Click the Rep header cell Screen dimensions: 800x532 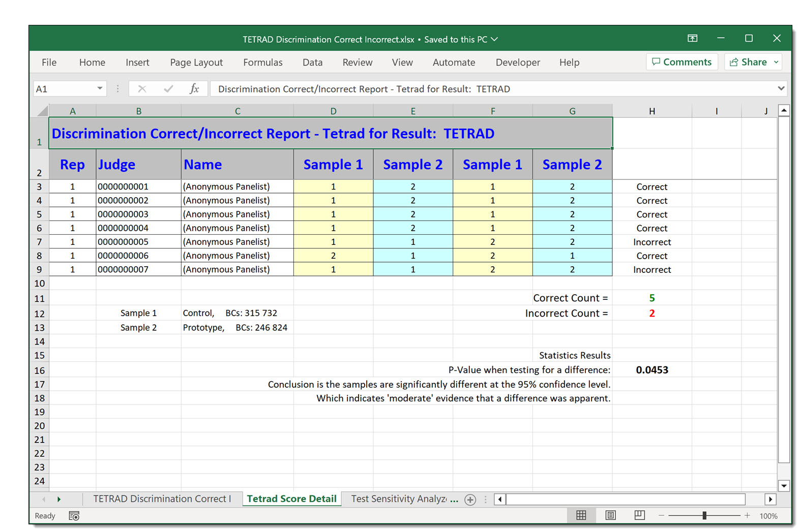tap(72, 164)
